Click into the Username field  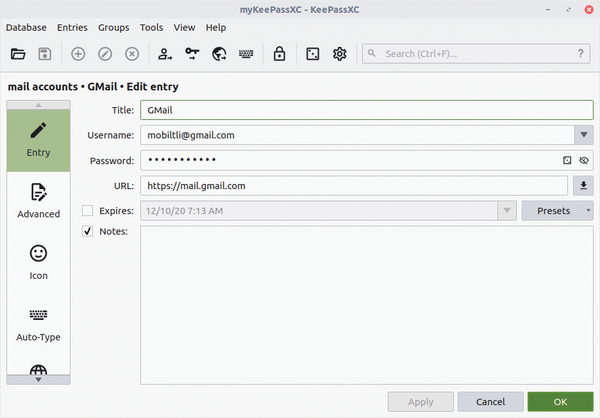tap(357, 135)
